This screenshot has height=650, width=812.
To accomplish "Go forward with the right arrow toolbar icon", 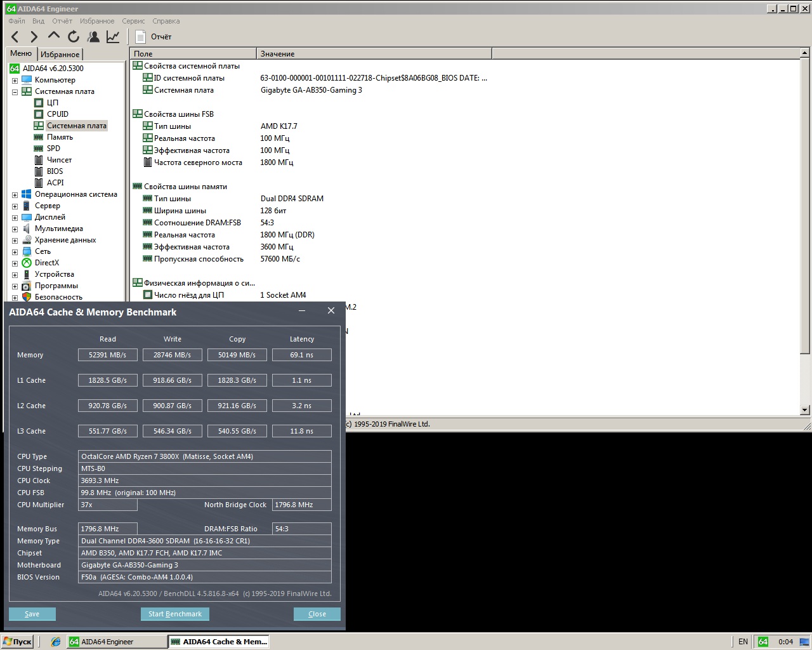I will coord(34,37).
